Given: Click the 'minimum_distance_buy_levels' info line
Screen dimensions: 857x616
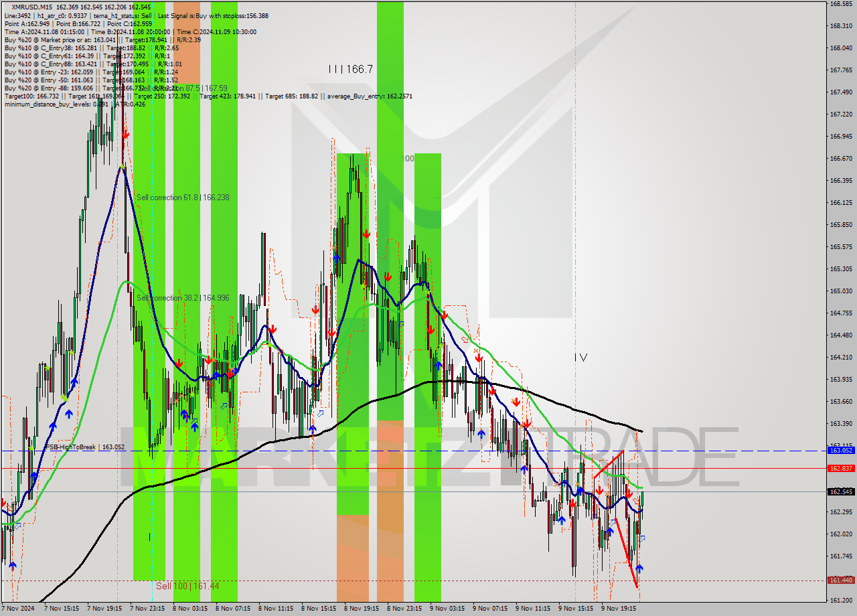Looking at the screenshot, I should (75, 104).
